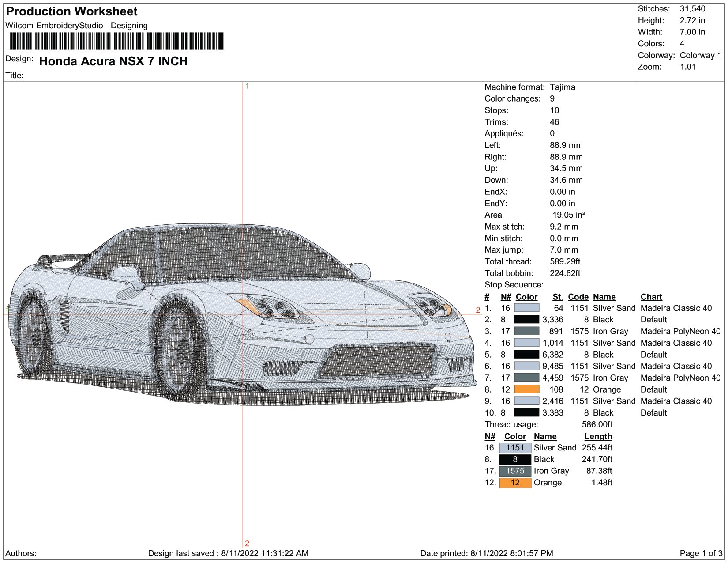Click the green start marker 1 above design

[247, 86]
